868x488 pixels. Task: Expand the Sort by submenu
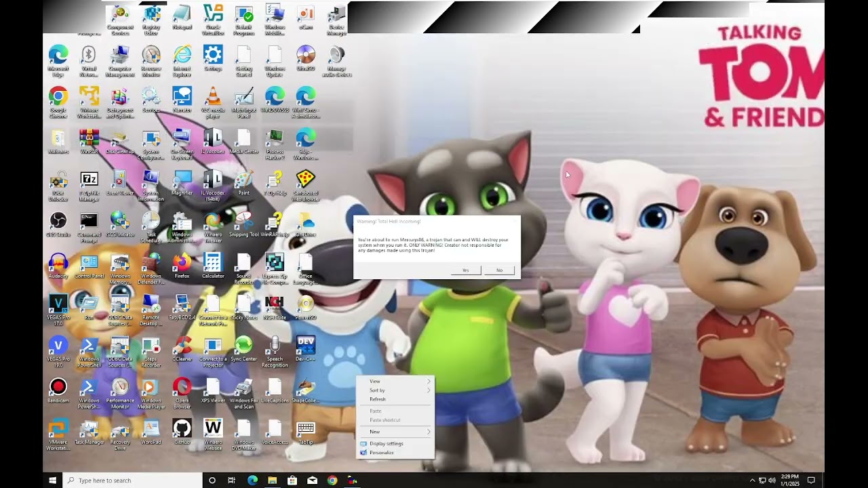tap(396, 390)
